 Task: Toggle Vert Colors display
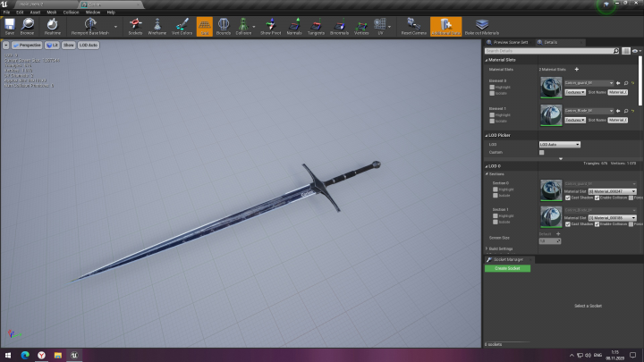coord(182,27)
